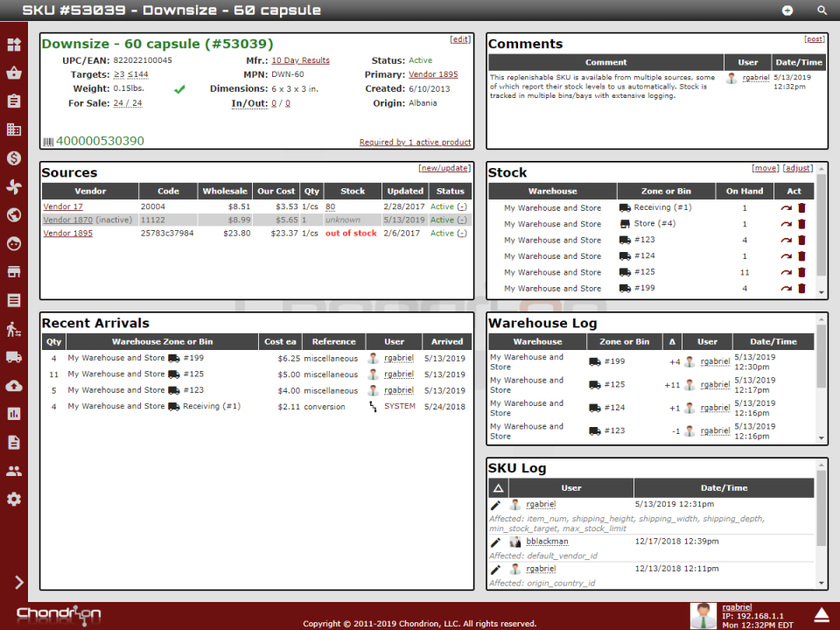
Task: Click the For Sale 24 / 24 value
Action: pyautogui.click(x=128, y=103)
